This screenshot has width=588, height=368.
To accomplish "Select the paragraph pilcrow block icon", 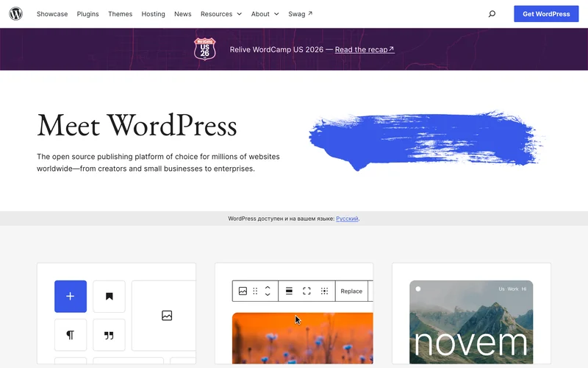I will 71,335.
